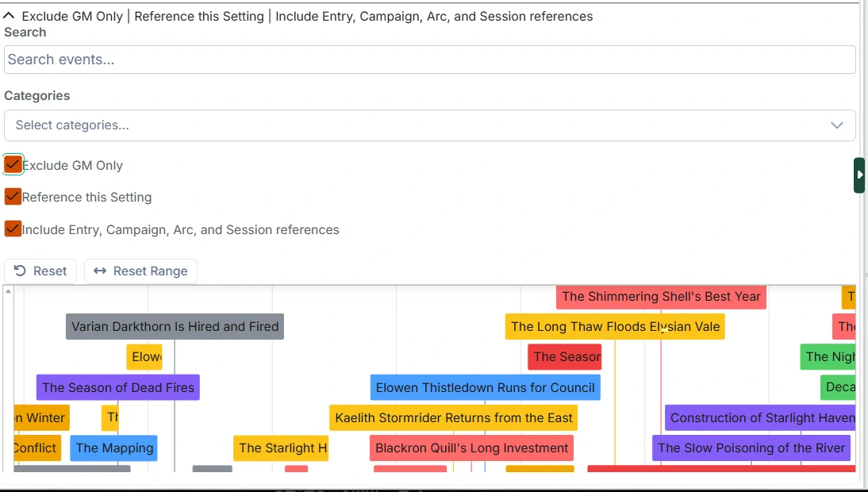The height and width of the screenshot is (492, 868).
Task: Select The Season of Dead Fires event
Action: tap(117, 387)
